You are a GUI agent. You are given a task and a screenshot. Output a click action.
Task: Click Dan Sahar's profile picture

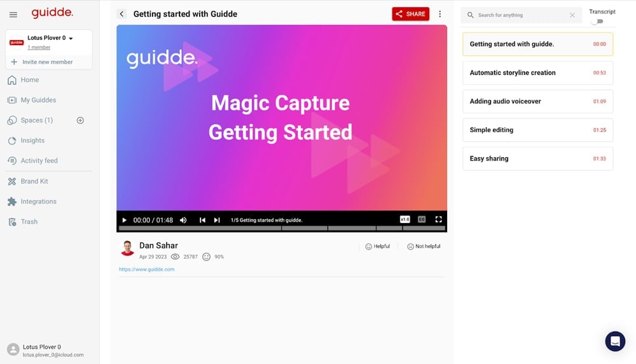coord(127,248)
